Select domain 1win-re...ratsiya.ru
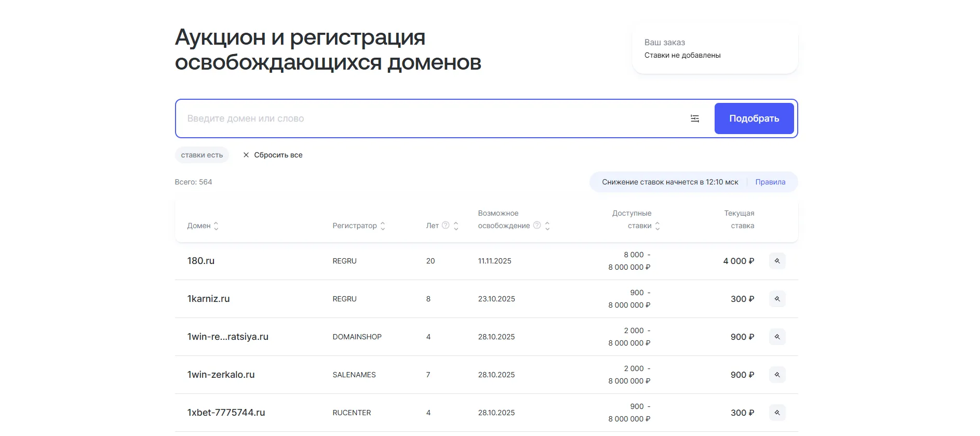 228,337
